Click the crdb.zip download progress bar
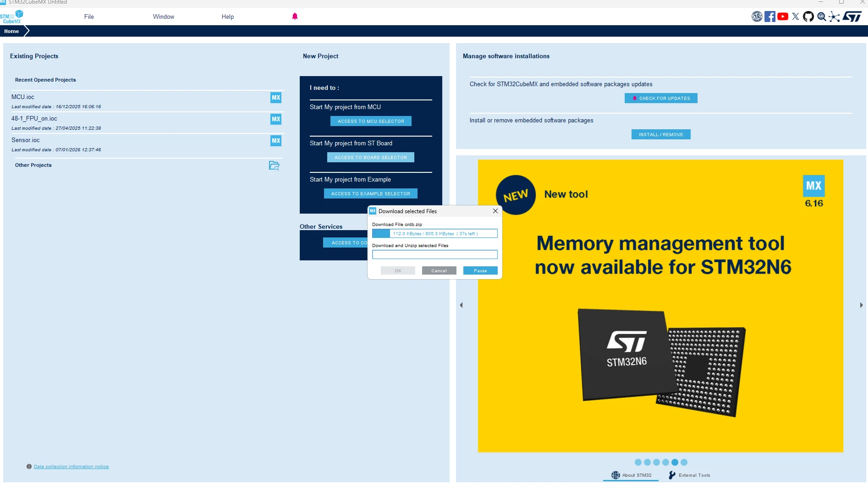The height and width of the screenshot is (485, 868). [x=435, y=233]
